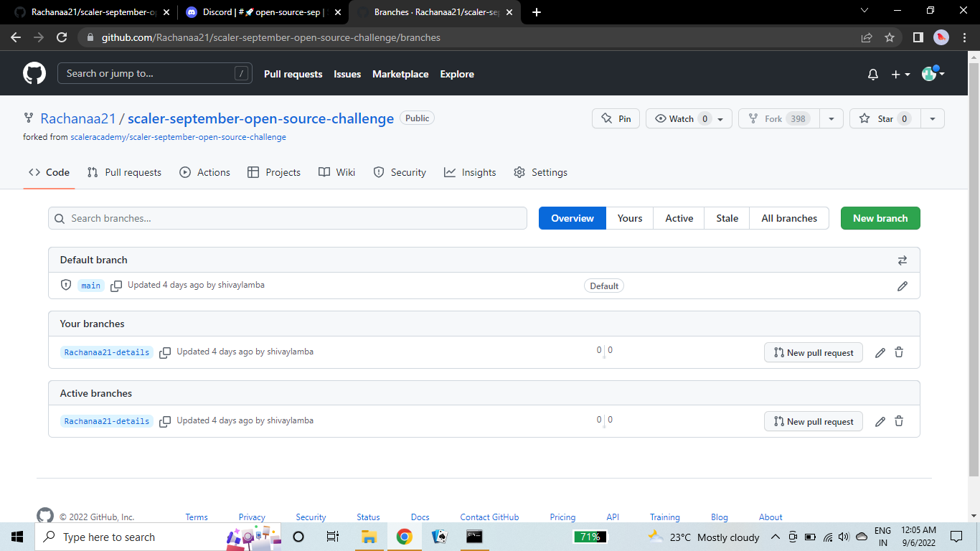Rename the Rachanaa21-details branch
The height and width of the screenshot is (551, 980).
[880, 352]
